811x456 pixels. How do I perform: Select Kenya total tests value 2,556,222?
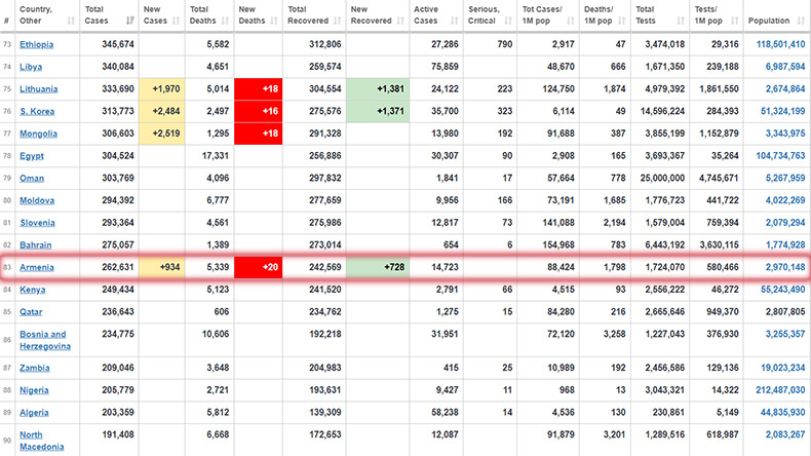tap(665, 290)
